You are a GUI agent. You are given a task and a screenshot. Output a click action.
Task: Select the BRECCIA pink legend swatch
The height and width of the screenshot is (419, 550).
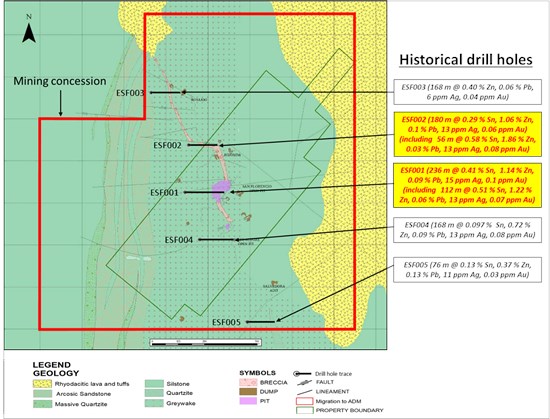pos(248,383)
